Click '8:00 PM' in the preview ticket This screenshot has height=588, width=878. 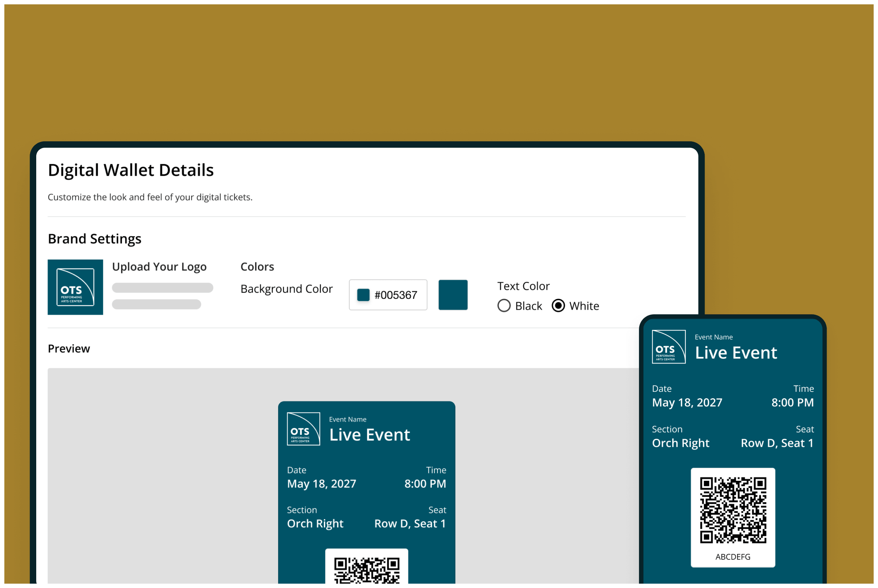pyautogui.click(x=425, y=484)
